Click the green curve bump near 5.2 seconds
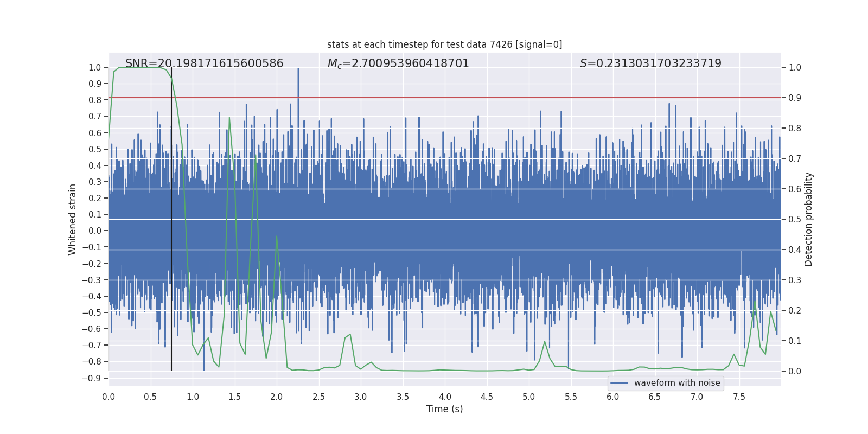The width and height of the screenshot is (868, 434). (545, 342)
